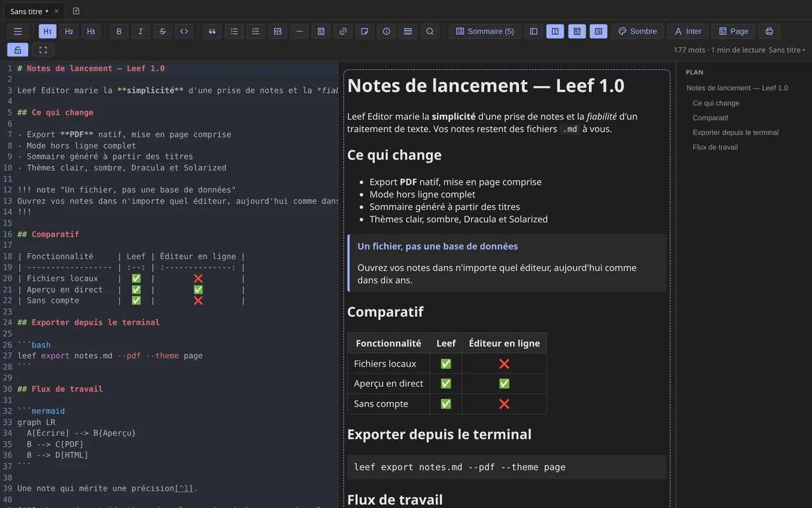Image resolution: width=812 pixels, height=508 pixels.
Task: Toggle the page-frame preview button in the toolbar
Action: pos(577,31)
